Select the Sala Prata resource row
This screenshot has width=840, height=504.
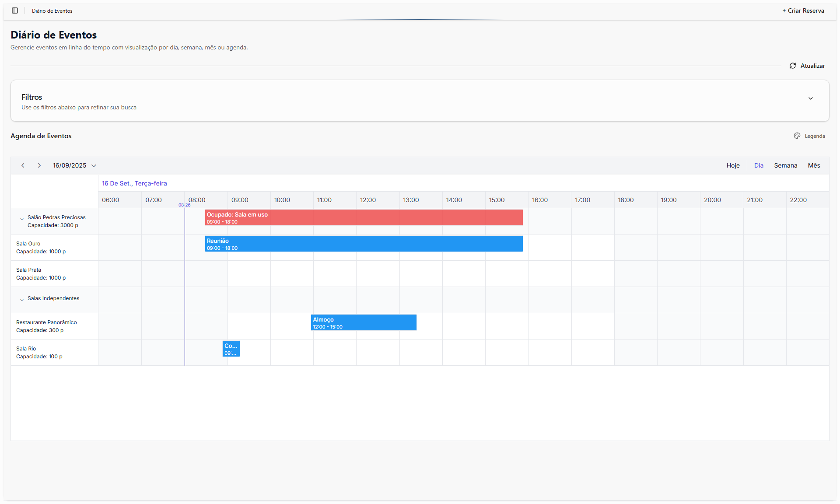(41, 274)
